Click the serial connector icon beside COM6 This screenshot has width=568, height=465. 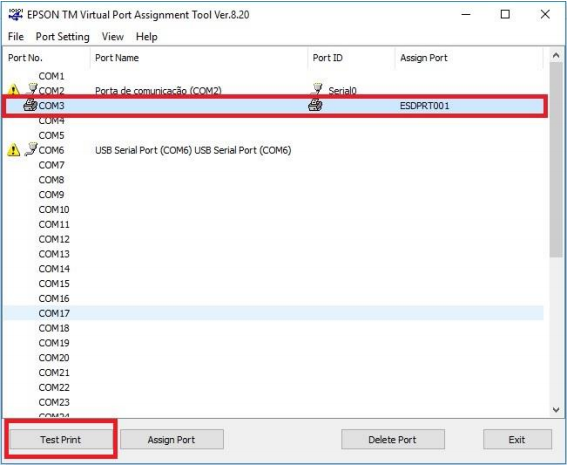coord(32,149)
